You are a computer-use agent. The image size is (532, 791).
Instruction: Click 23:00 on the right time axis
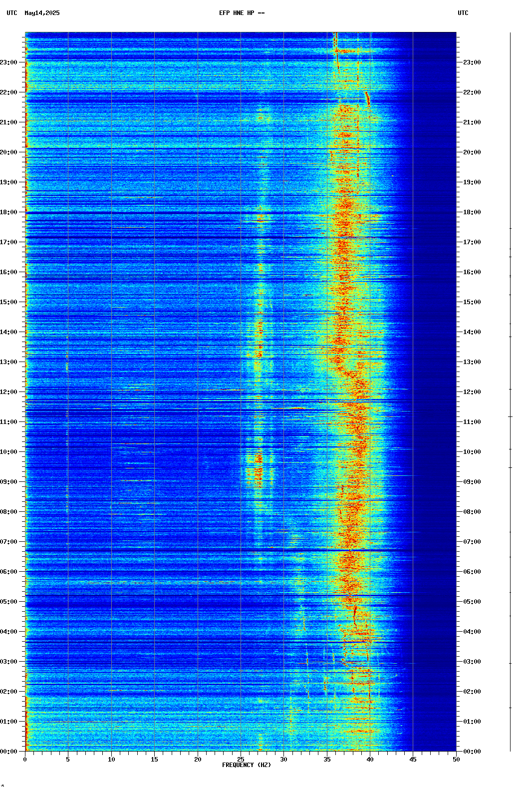pos(472,62)
